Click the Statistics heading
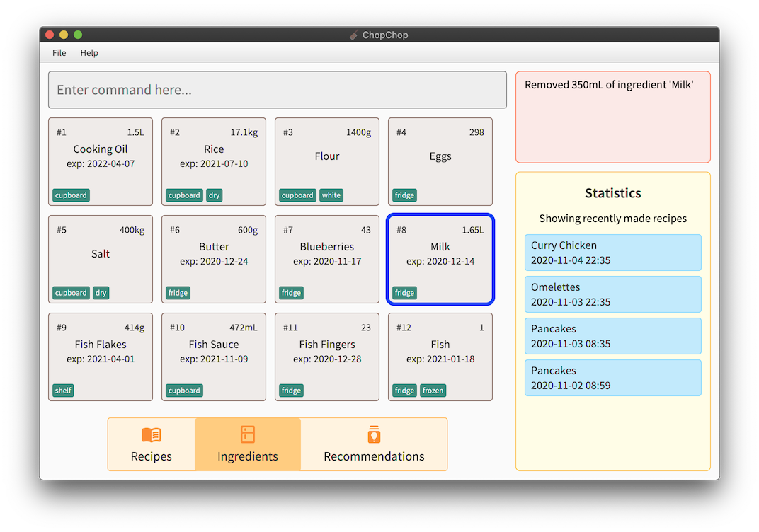759x532 pixels. 613,193
